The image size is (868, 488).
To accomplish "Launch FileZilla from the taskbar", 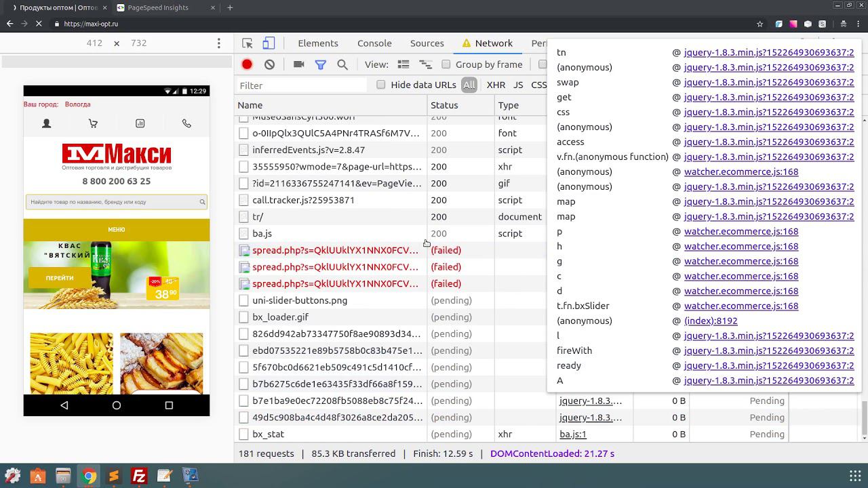I will (x=139, y=476).
